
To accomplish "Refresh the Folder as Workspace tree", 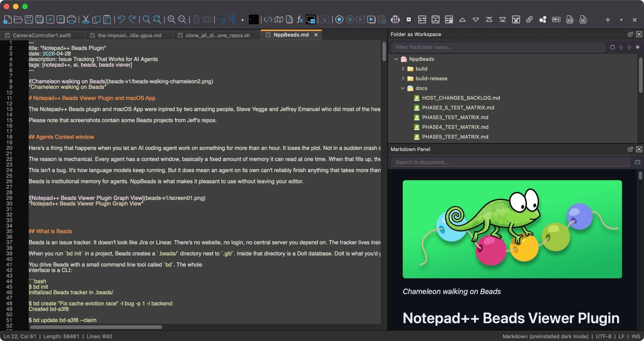I will point(612,47).
